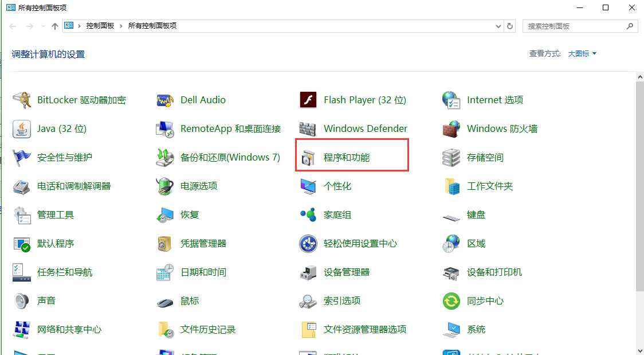
Task: Open the RemoteApp 和桌面连接 icon
Action: coord(164,128)
